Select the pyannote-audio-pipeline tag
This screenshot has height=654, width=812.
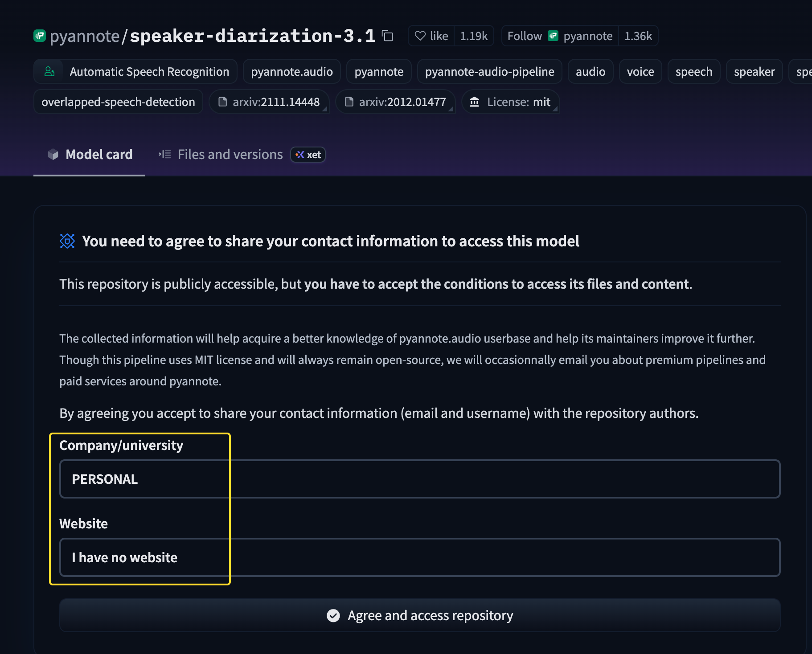(x=490, y=72)
